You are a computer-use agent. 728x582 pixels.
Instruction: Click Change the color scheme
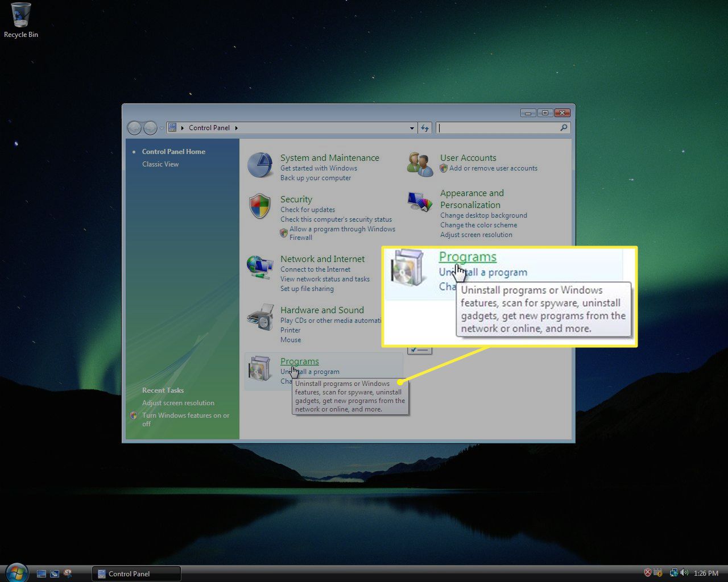tap(478, 225)
